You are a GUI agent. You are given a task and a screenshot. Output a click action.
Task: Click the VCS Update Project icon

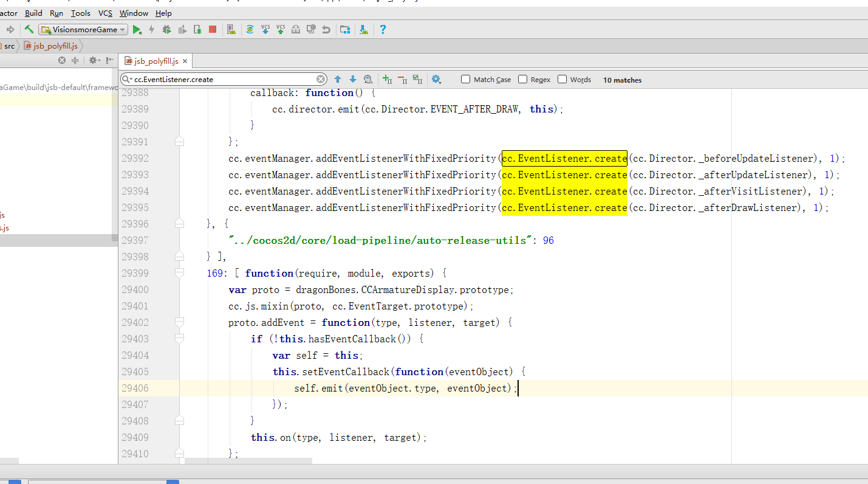click(265, 29)
